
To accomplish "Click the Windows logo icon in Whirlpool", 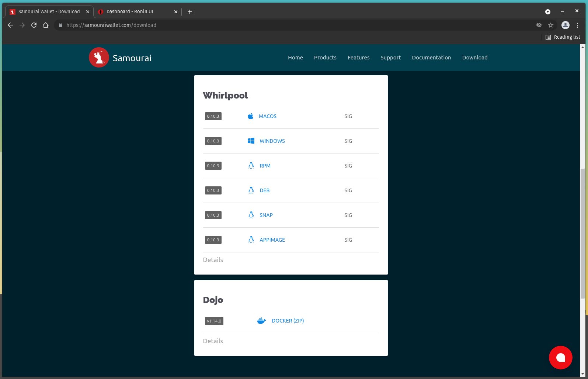I will pos(251,141).
